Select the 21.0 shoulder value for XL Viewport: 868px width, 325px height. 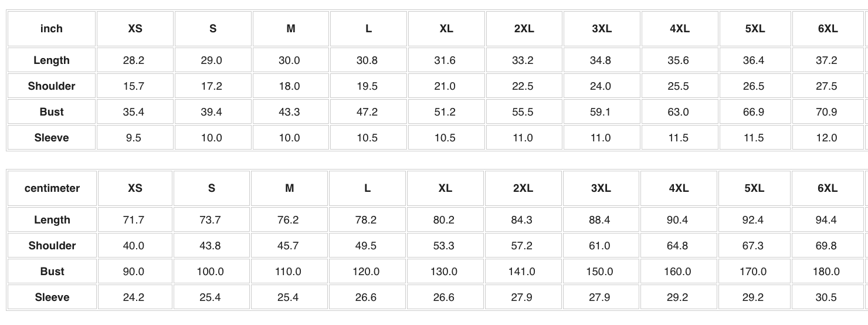(x=445, y=86)
